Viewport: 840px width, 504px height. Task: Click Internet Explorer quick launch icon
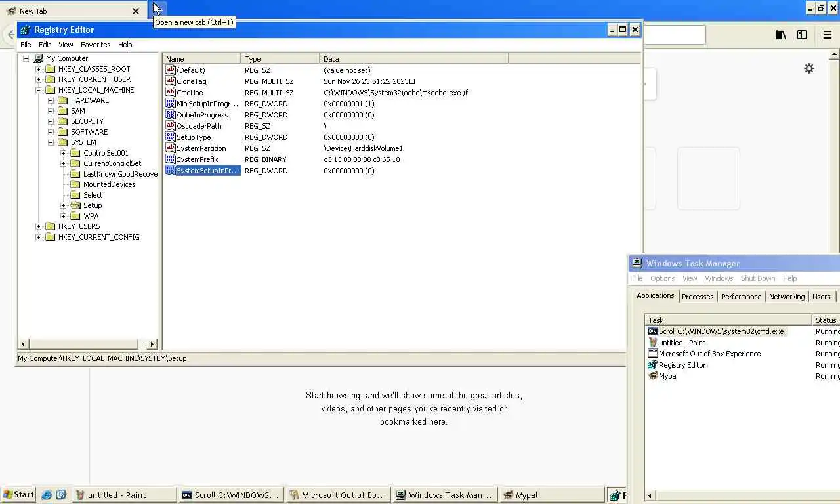tap(47, 495)
